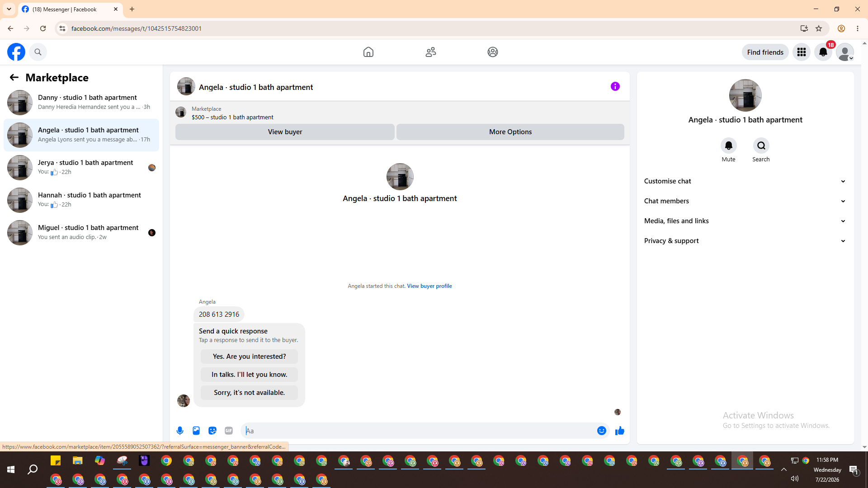Search within the Angela conversation
The height and width of the screenshot is (488, 868).
tap(761, 145)
